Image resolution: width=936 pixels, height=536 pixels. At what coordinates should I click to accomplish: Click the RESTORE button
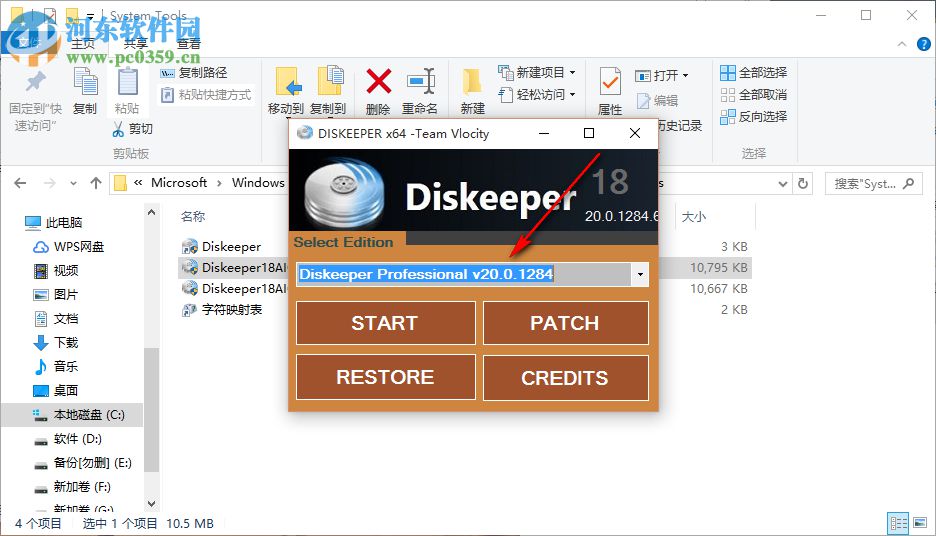pyautogui.click(x=386, y=377)
